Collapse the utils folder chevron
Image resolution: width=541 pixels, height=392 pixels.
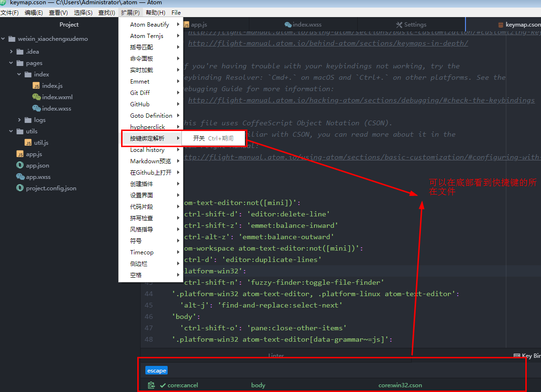point(11,131)
